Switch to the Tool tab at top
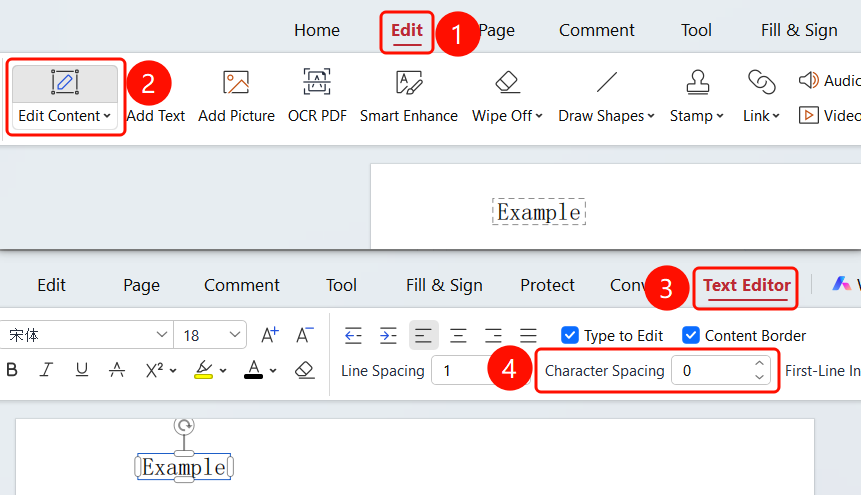This screenshot has width=861, height=495. (x=696, y=30)
